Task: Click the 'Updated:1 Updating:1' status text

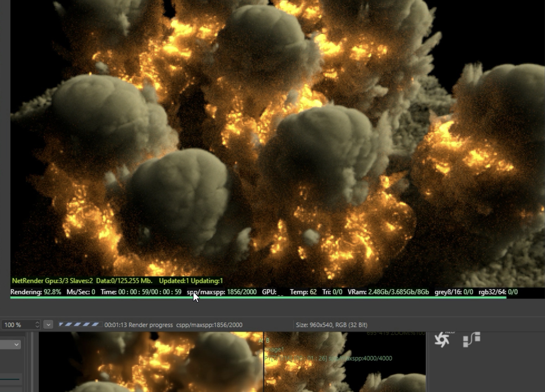Action: [191, 281]
